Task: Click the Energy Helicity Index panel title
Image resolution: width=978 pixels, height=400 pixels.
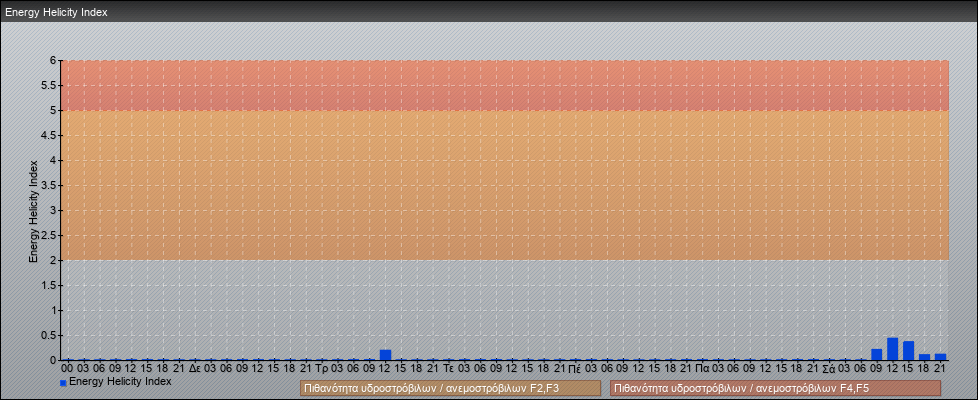Action: coord(57,12)
